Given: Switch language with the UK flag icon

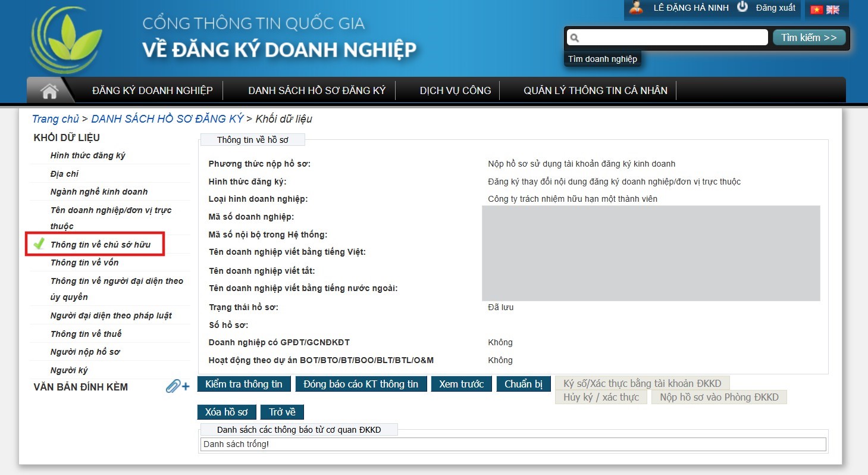Looking at the screenshot, I should (x=833, y=10).
